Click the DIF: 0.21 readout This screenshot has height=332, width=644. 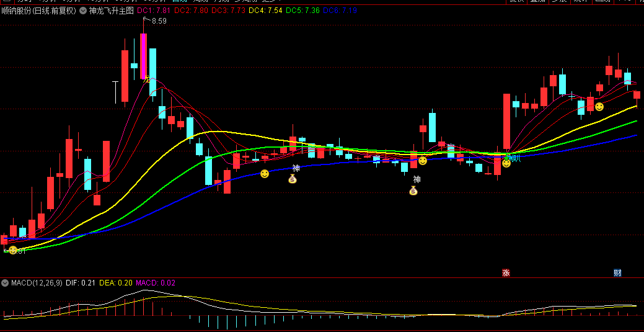[81, 283]
